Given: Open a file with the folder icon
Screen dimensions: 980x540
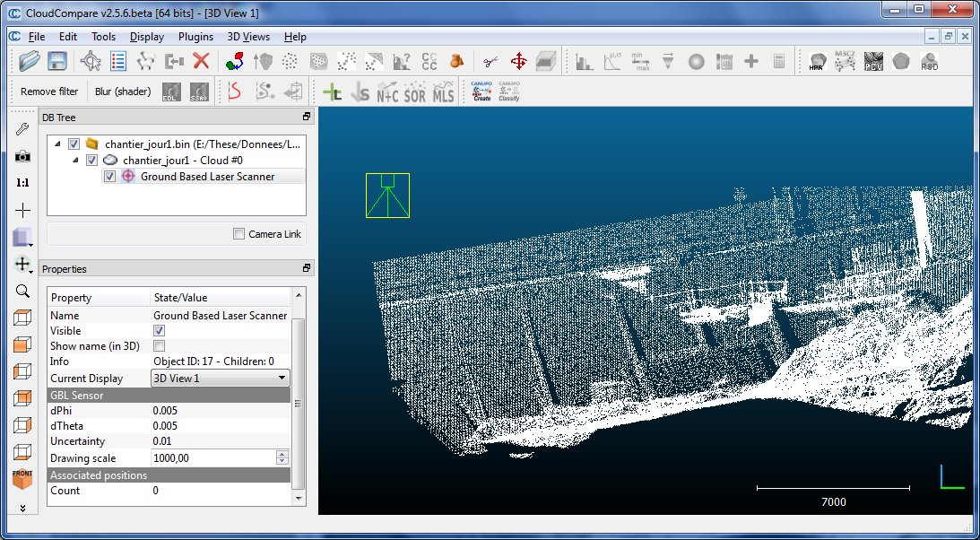Looking at the screenshot, I should [29, 61].
